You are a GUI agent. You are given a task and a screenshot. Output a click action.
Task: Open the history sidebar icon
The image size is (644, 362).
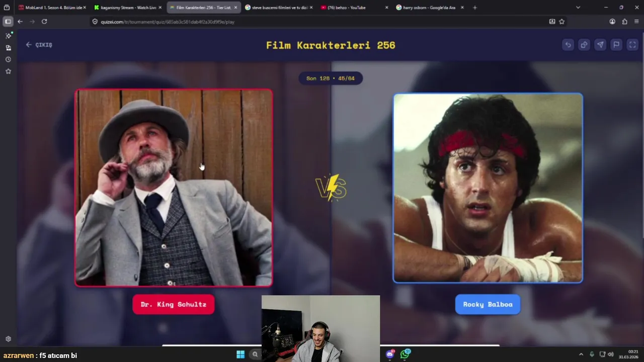click(x=8, y=59)
